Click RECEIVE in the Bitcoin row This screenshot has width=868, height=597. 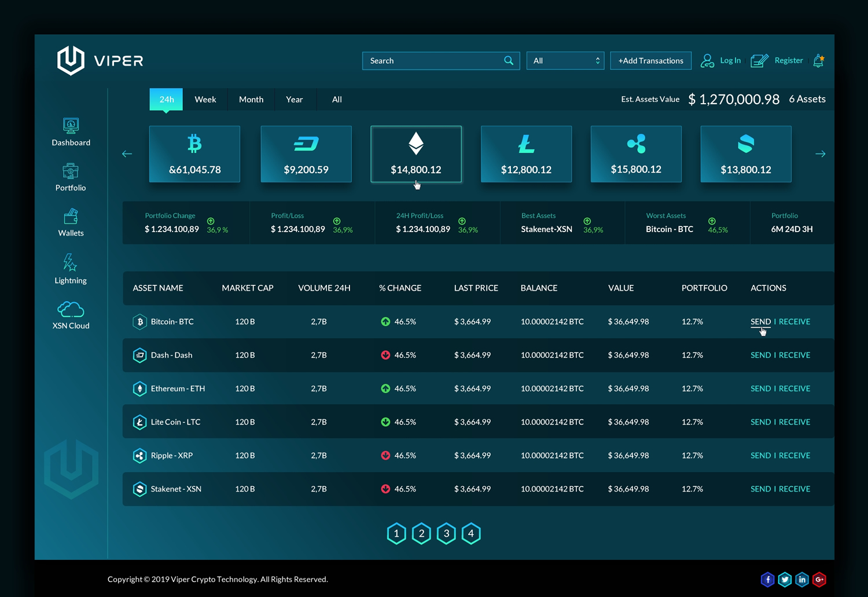795,321
